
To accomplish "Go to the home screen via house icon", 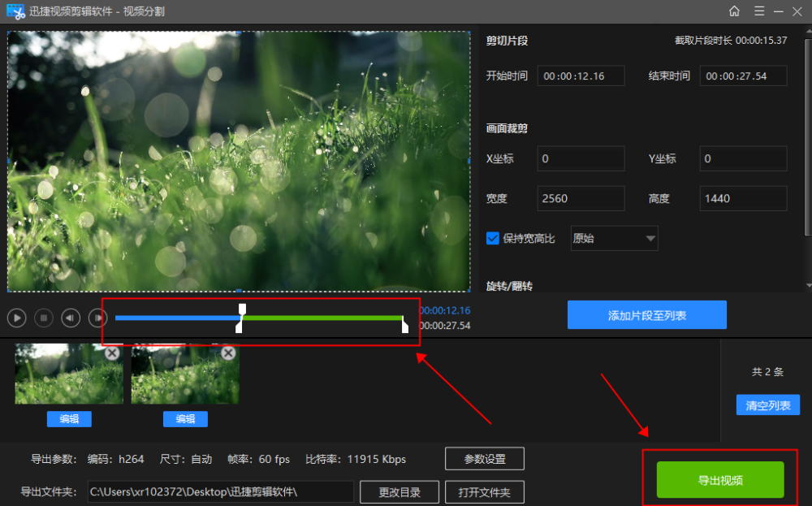I will [x=734, y=11].
